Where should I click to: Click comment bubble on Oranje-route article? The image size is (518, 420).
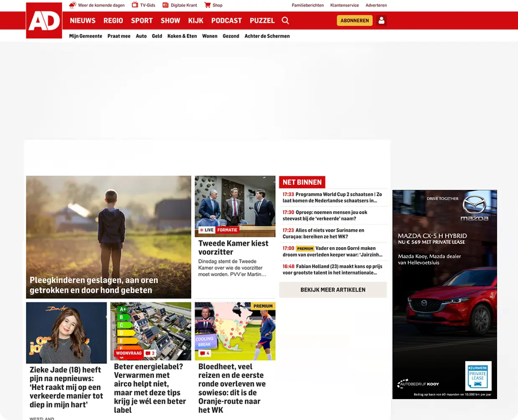[205, 353]
